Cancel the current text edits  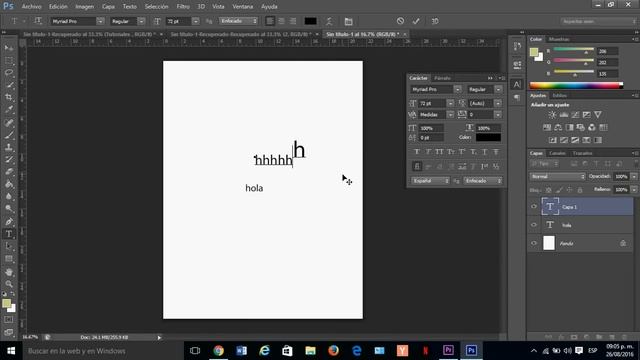point(400,21)
